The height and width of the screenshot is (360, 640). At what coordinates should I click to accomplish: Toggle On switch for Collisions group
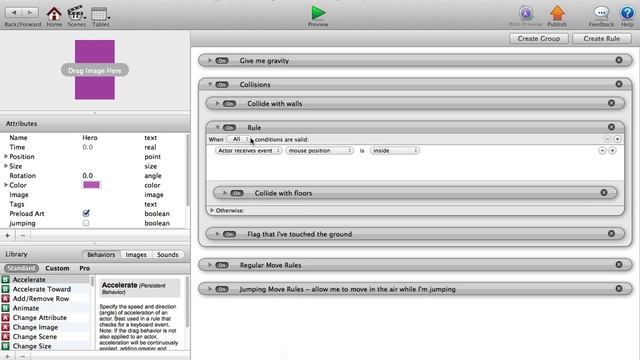(x=222, y=84)
